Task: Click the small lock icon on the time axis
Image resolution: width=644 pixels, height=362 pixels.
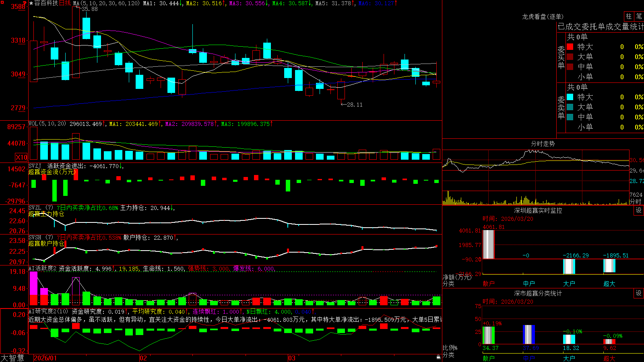Action: click(x=438, y=357)
